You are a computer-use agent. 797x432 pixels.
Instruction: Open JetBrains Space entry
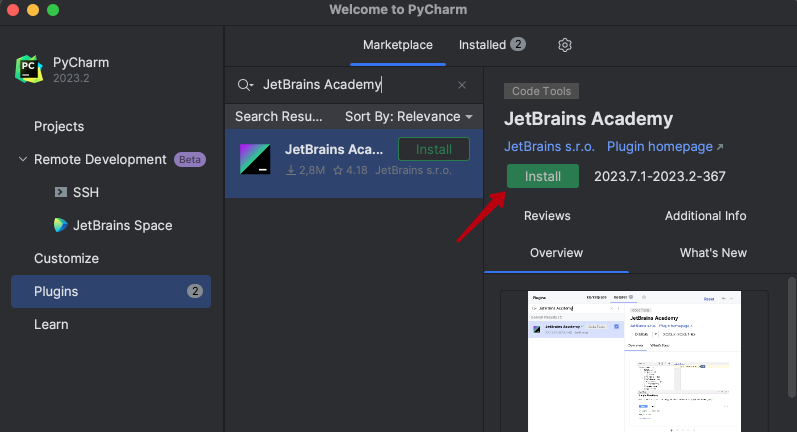122,225
